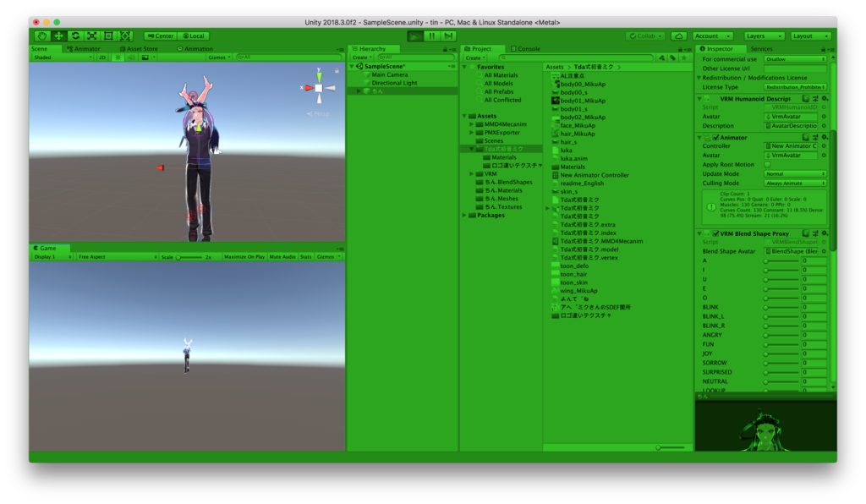Open the Free Aspect dropdown
Image resolution: width=866 pixels, height=504 pixels.
point(117,257)
